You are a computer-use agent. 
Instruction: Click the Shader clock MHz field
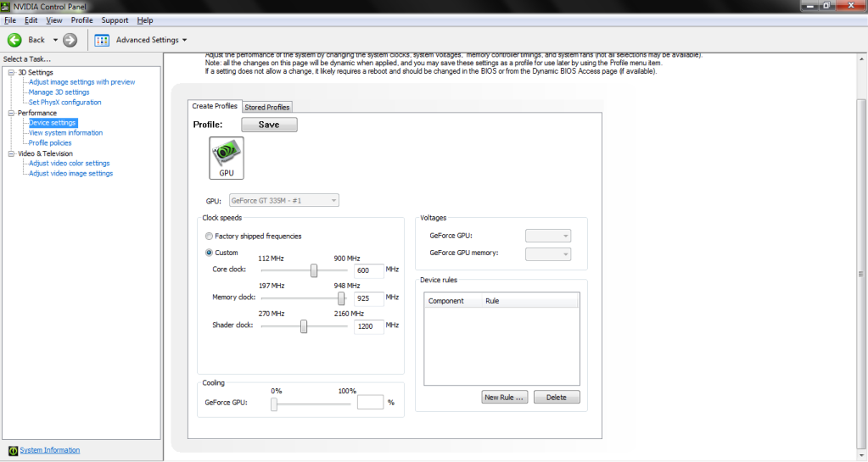[x=369, y=326]
